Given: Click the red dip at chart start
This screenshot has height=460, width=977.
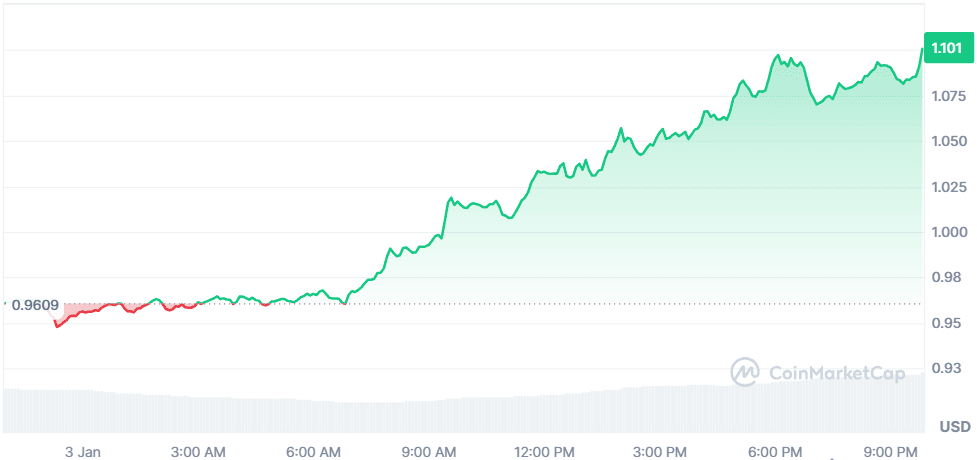Looking at the screenshot, I should pyautogui.click(x=60, y=323).
